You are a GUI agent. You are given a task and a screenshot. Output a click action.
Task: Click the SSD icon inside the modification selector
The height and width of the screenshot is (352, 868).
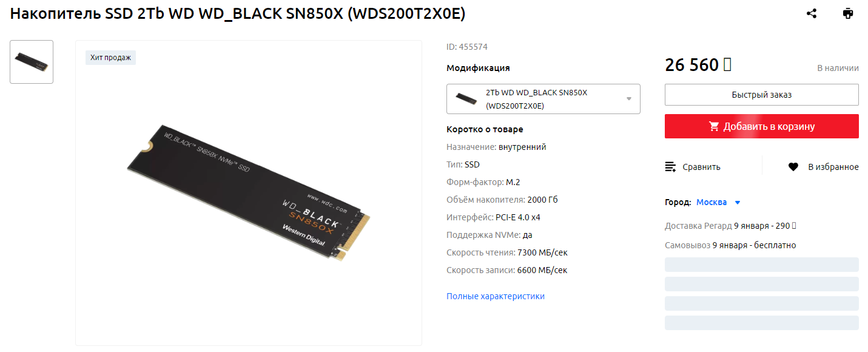click(x=466, y=98)
